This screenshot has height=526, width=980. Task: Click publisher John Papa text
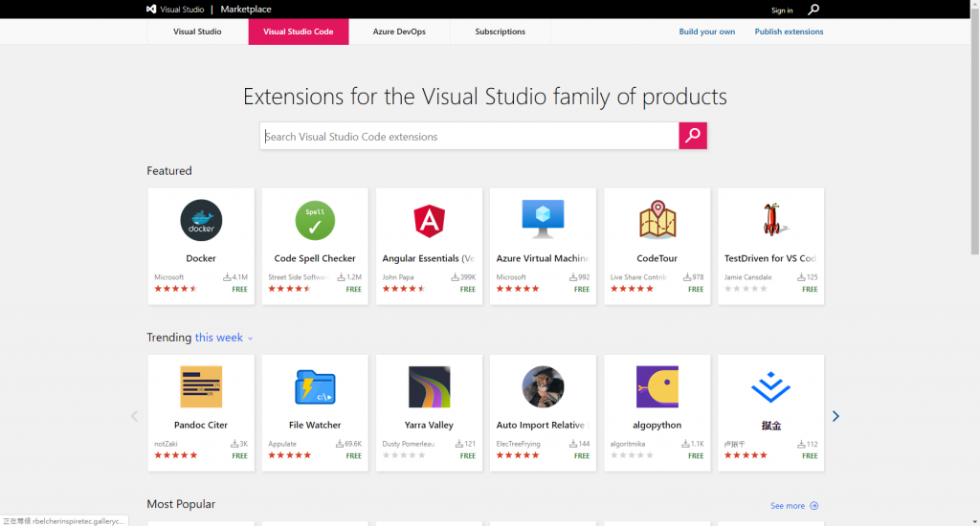click(398, 276)
